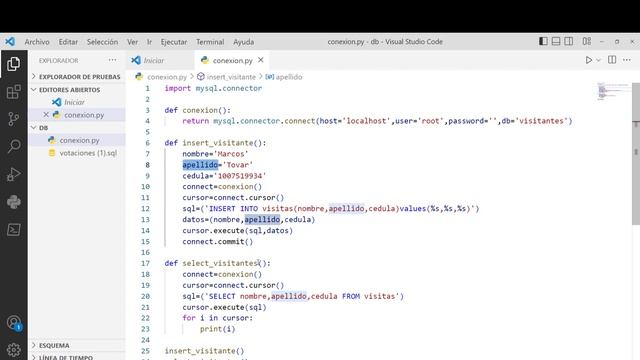Open Explorer views and more actions menu
Screen dimensions: 640x360
(112, 60)
